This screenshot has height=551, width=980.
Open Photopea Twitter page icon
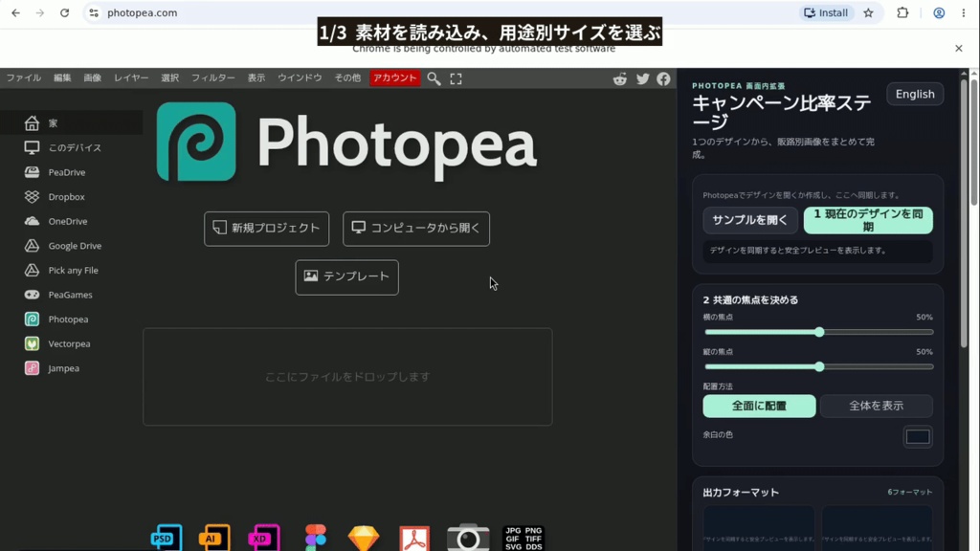642,78
